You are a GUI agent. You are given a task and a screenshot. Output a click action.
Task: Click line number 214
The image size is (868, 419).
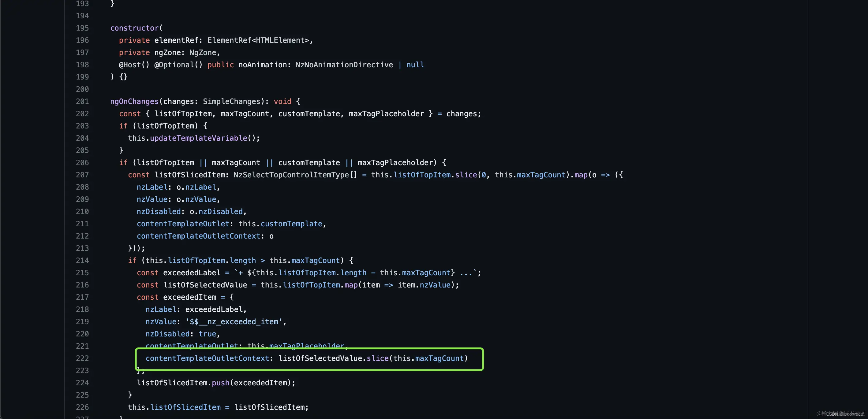tap(82, 260)
